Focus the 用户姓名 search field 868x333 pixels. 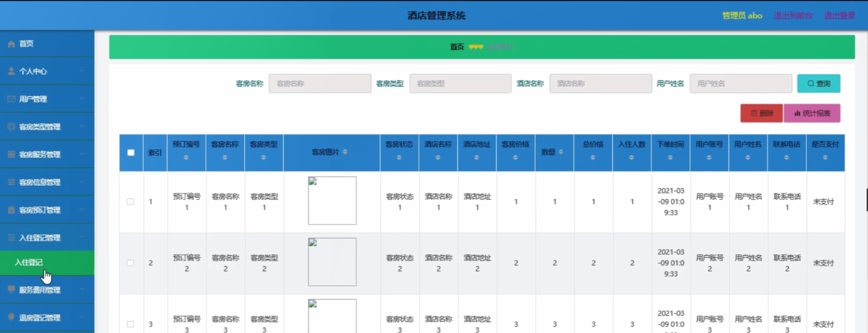point(741,83)
